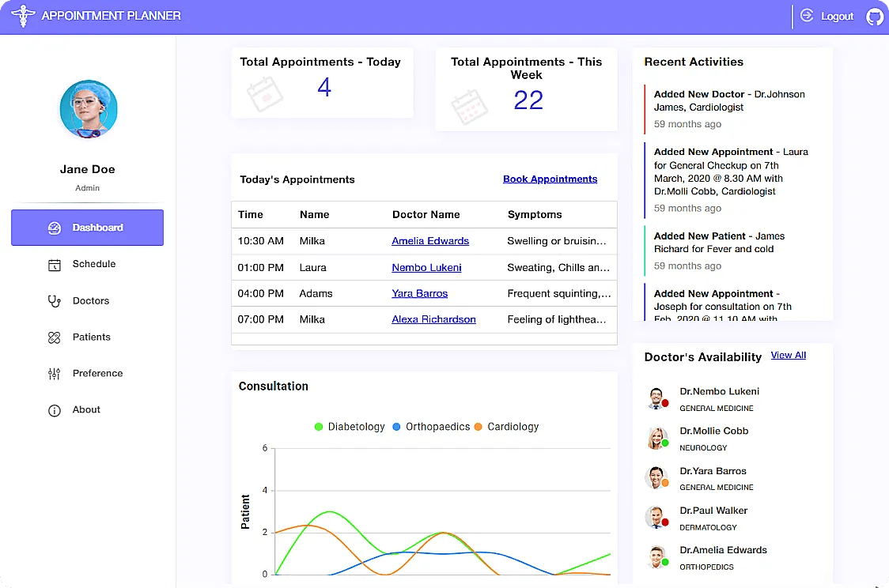The image size is (889, 588).
Task: Click the GitHub icon at top right
Action: click(874, 16)
